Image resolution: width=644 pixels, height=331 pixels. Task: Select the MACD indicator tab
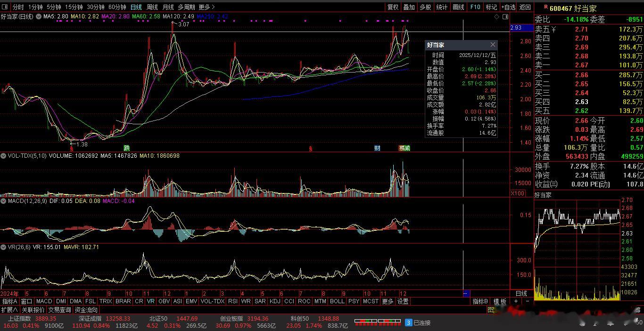point(44,301)
